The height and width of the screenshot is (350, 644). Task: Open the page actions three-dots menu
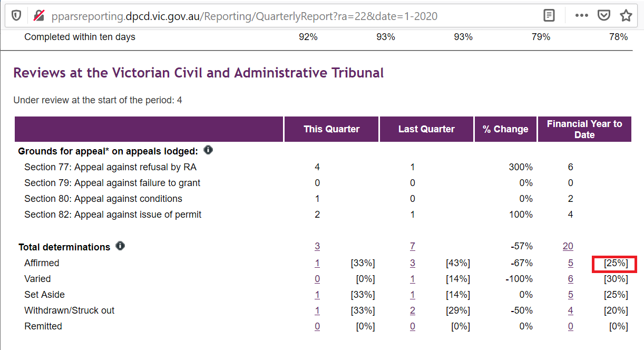[581, 16]
